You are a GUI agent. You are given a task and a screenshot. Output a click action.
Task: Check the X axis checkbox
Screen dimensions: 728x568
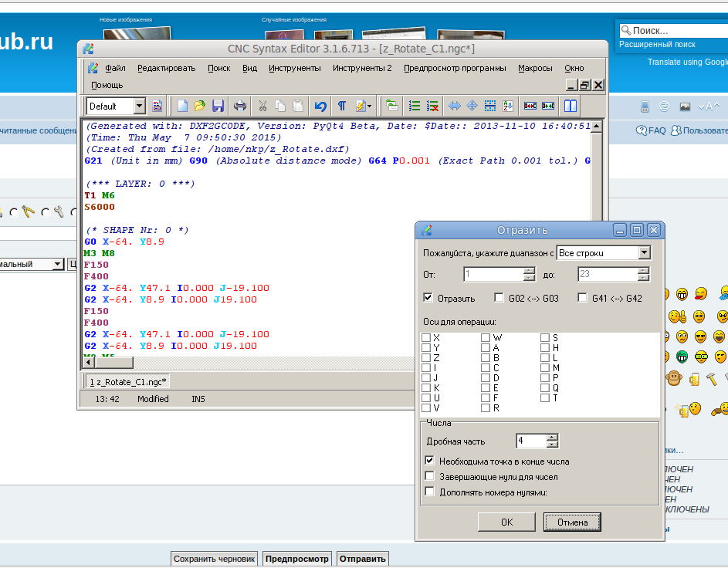click(426, 338)
